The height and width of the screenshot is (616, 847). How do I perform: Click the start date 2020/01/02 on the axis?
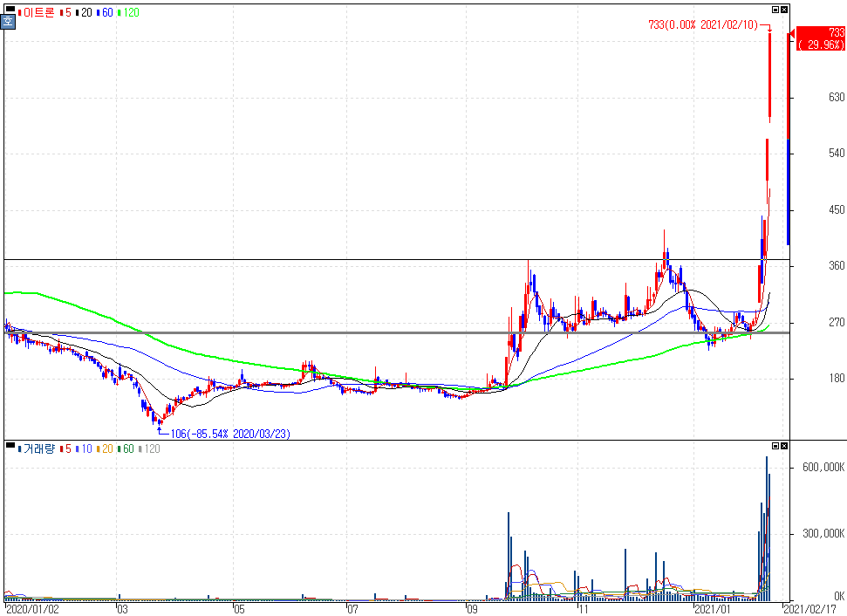pos(33,610)
